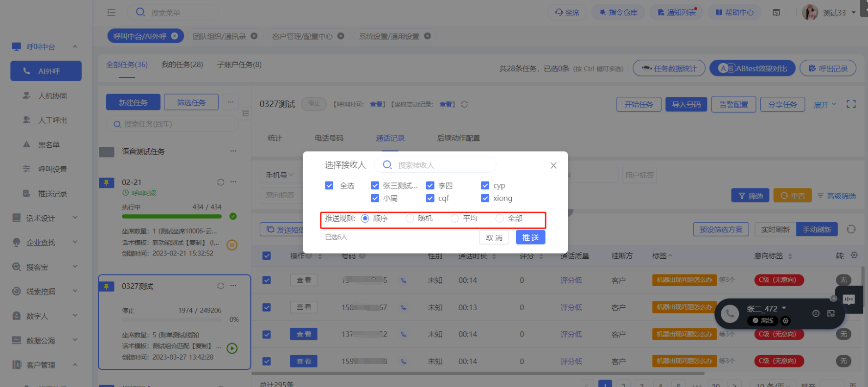Click the pause icon on 02-21 task card
868x387 pixels.
(x=232, y=245)
